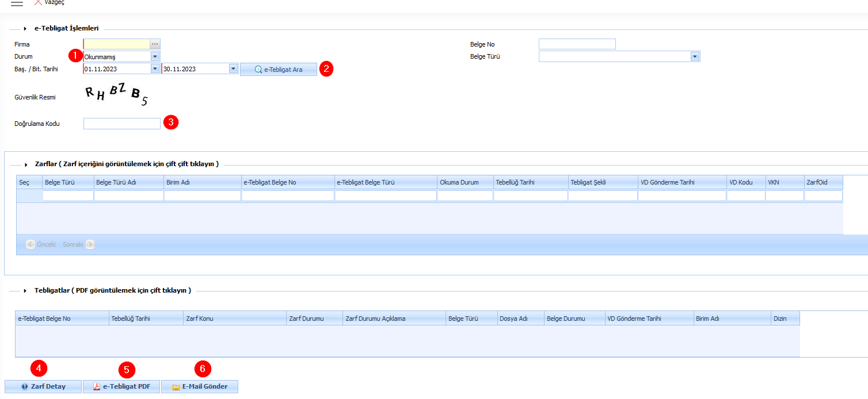Click Zarf Konu column header
Screen dimensions: 868x399
coord(235,319)
